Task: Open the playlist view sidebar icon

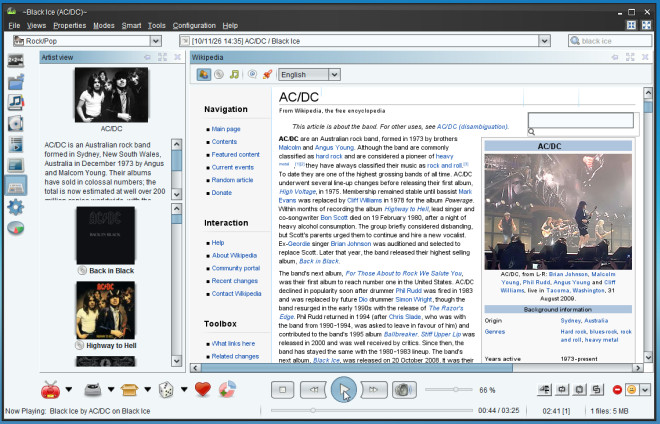Action: [x=16, y=144]
